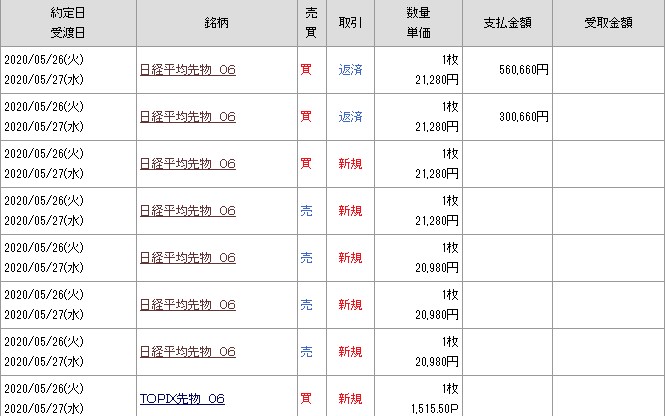This screenshot has height=416, width=665.
Task: Click 返済 in the 560,660円 row
Action: click(350, 70)
